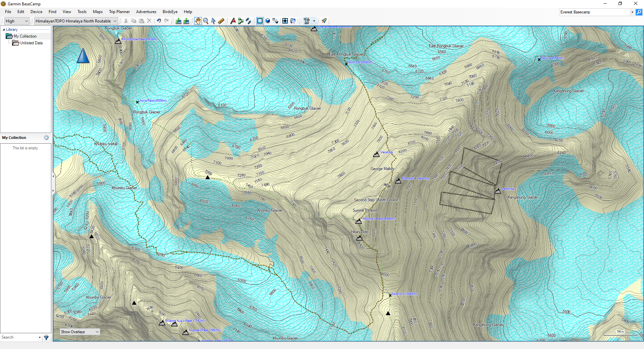
Task: Click the Hillary Step map label
Action: [360, 232]
